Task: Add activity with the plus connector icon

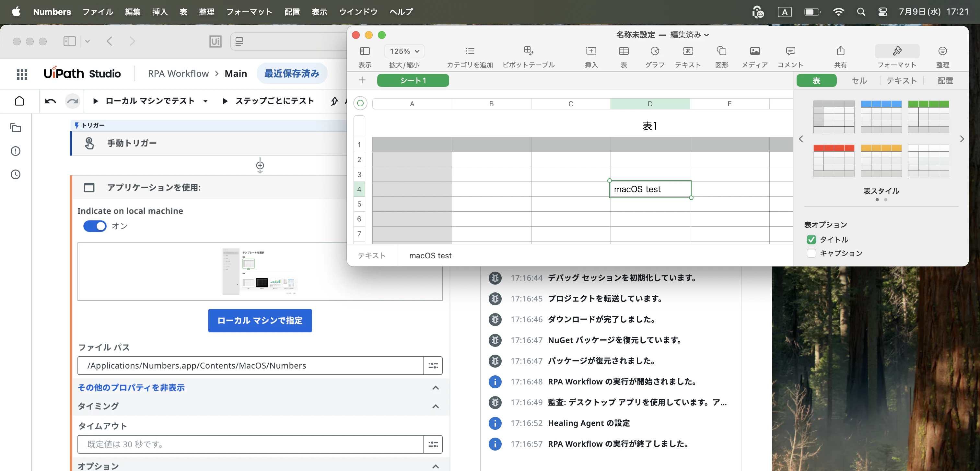Action: point(260,166)
